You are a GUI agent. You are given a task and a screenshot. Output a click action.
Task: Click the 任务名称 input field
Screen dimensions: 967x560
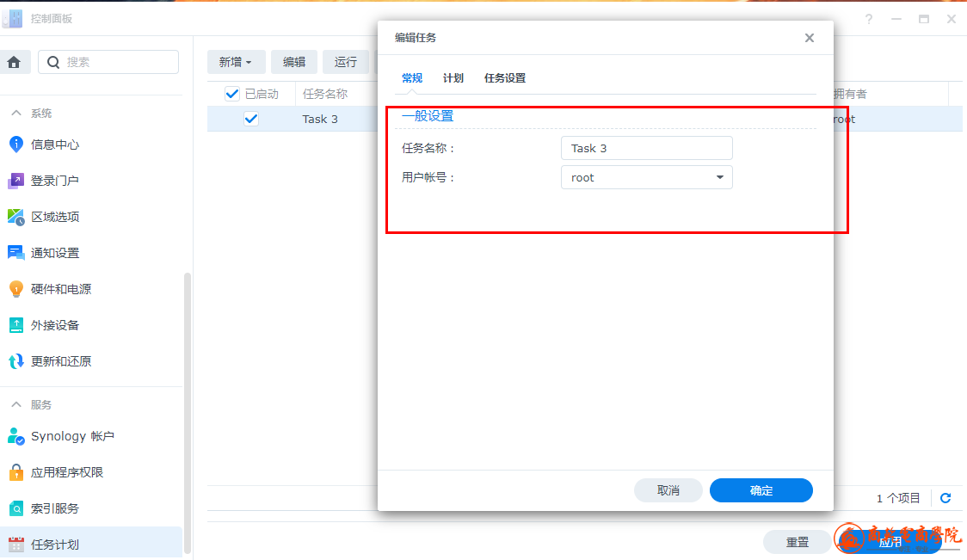646,148
